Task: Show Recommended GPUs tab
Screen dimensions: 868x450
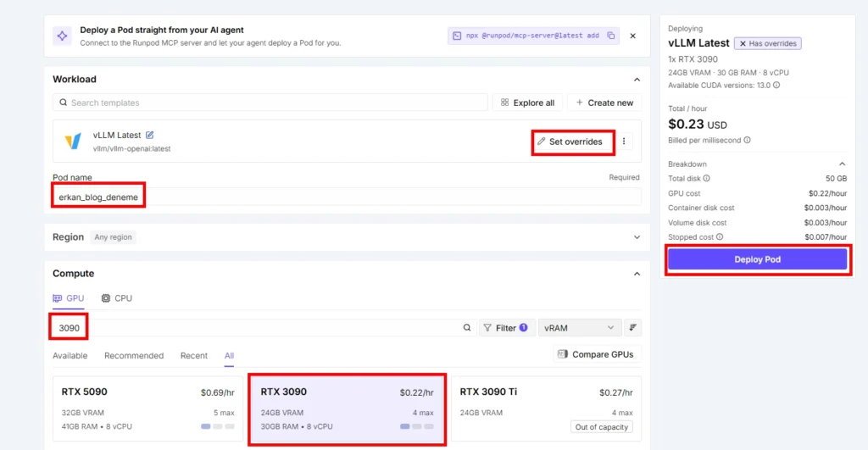Action: pos(134,355)
